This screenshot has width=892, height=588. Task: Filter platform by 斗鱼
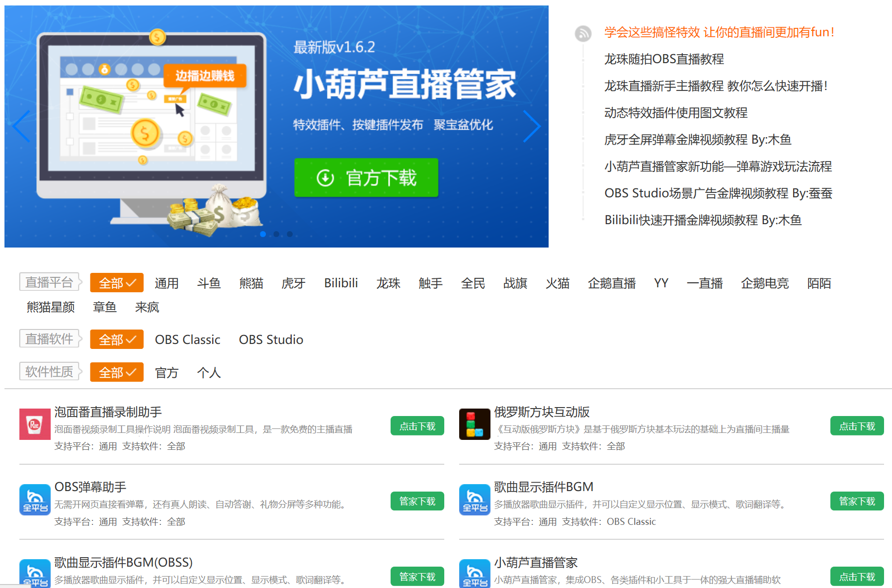pyautogui.click(x=209, y=283)
